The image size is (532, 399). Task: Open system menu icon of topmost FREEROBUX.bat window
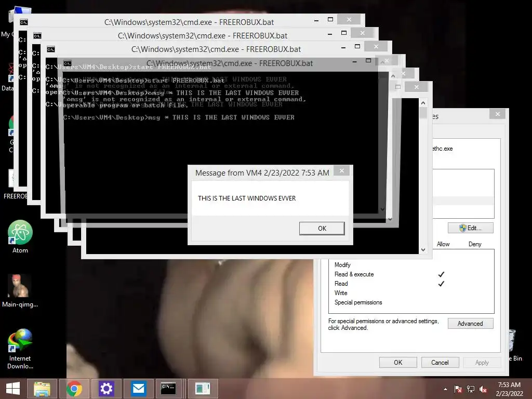tap(24, 22)
